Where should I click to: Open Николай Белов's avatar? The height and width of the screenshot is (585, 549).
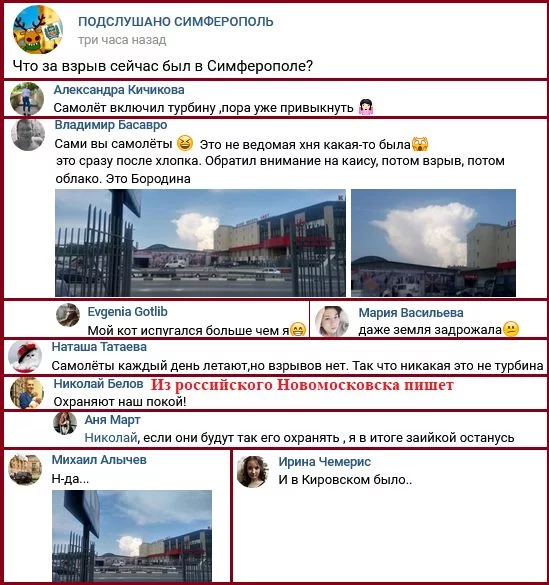(x=27, y=393)
